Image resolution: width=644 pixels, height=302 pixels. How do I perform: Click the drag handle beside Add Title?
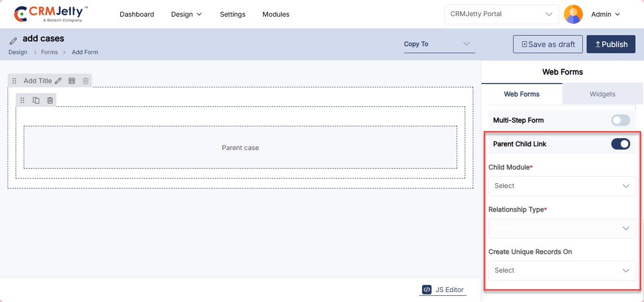[x=14, y=81]
